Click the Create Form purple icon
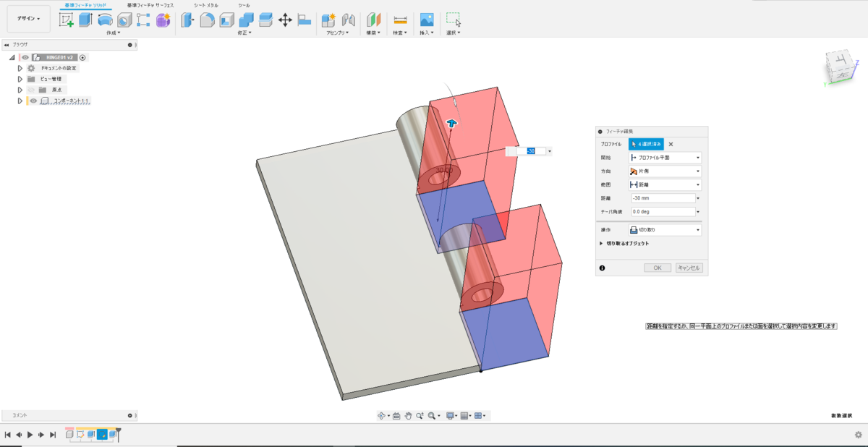This screenshot has width=868, height=447. coord(163,20)
